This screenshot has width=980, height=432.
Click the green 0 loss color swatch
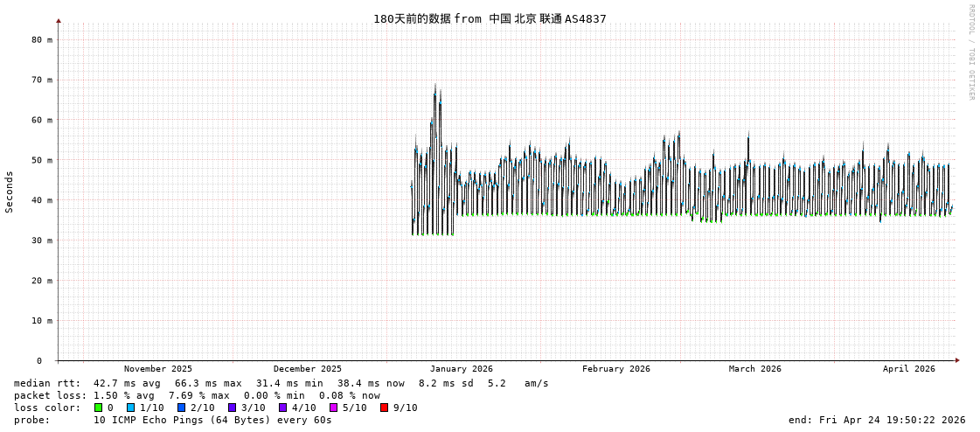point(99,408)
